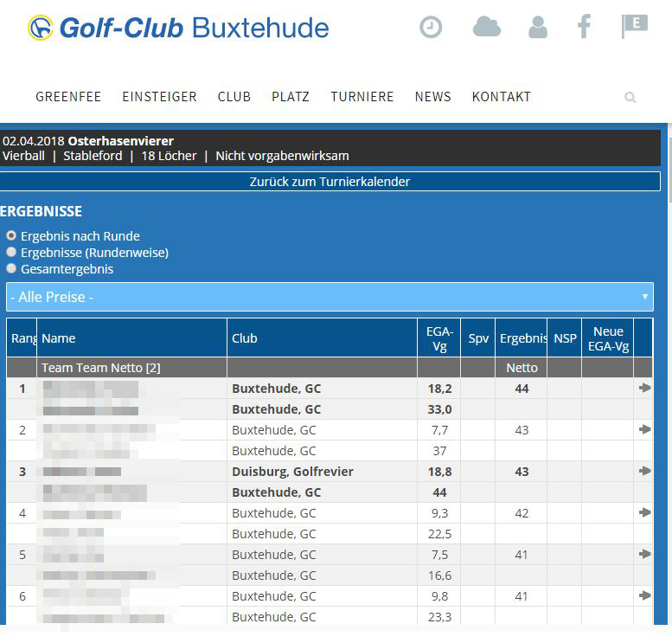Open the search magnifier icon
The width and height of the screenshot is (672, 643).
point(630,98)
